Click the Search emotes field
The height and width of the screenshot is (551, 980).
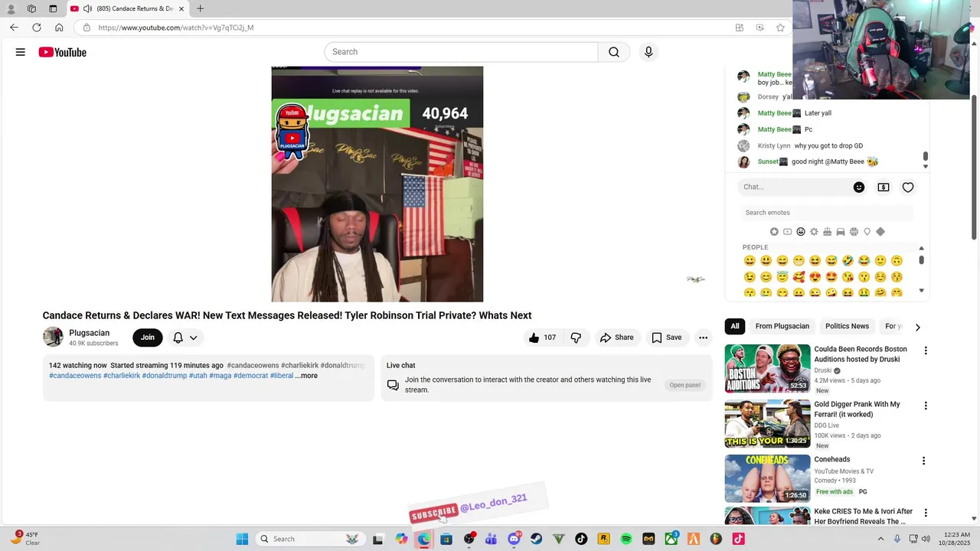click(x=828, y=213)
